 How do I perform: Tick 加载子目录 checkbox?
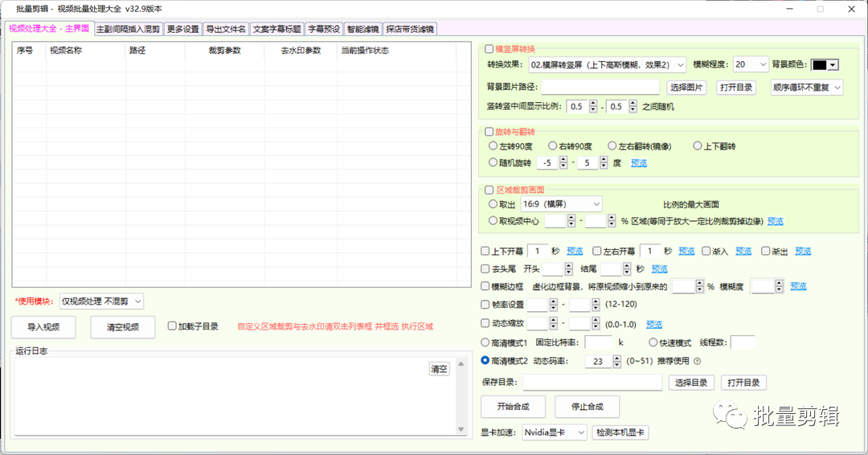click(172, 326)
